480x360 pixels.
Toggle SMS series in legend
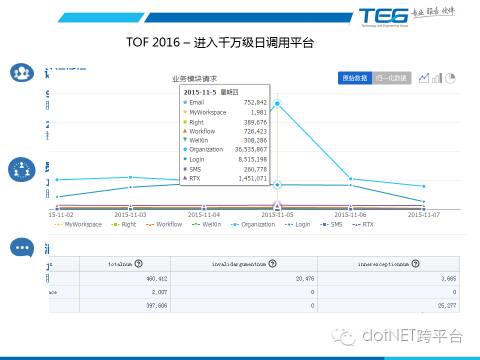click(x=331, y=224)
